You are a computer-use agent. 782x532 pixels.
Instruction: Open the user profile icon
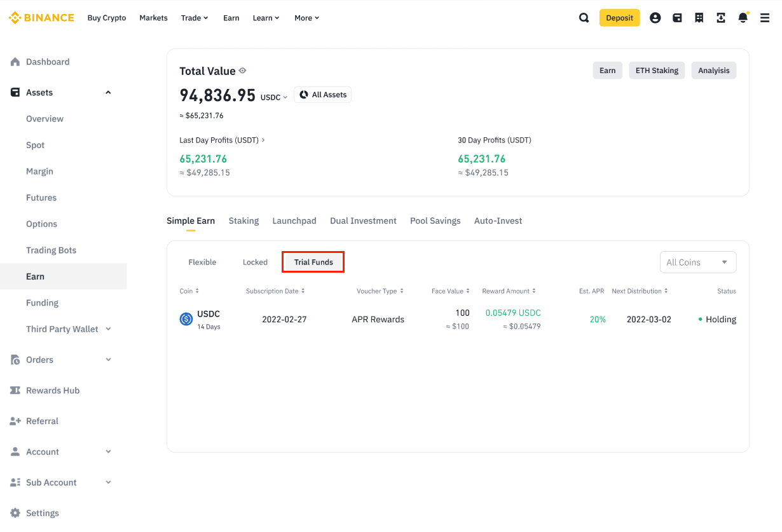click(655, 18)
